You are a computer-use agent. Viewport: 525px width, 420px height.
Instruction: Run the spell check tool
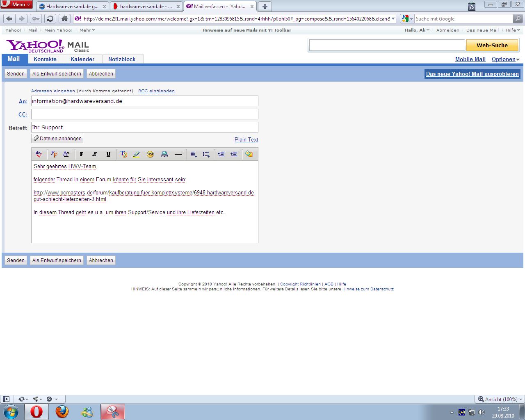[x=39, y=154]
